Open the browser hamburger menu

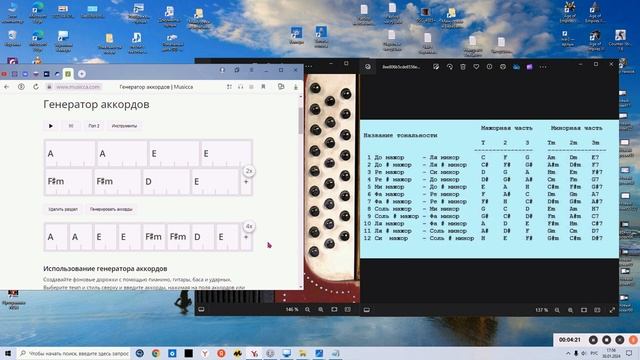click(251, 70)
